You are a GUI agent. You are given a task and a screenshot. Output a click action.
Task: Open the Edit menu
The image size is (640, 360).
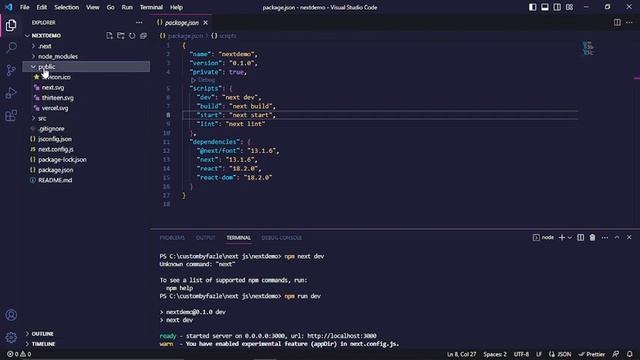click(42, 7)
